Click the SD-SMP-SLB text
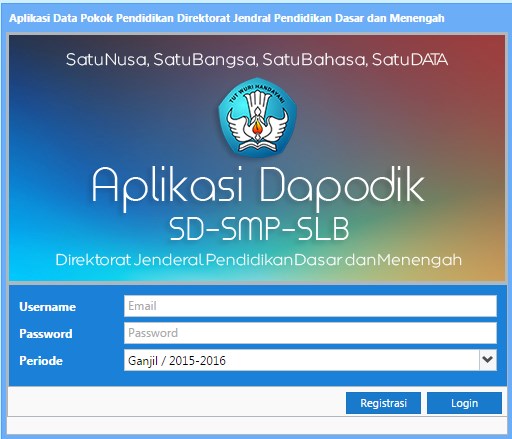The image size is (512, 439). (x=259, y=229)
